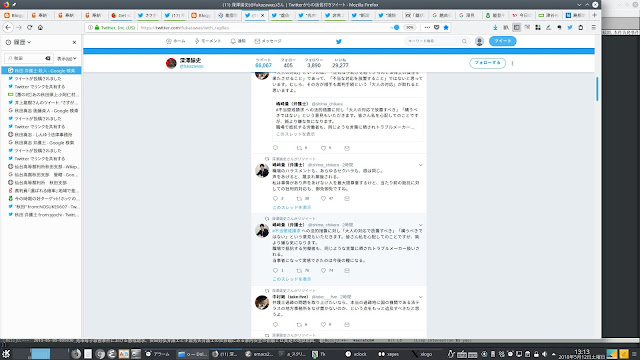Open chevron menu on 中村剛 tweet
The image size is (640, 360).
(420, 297)
